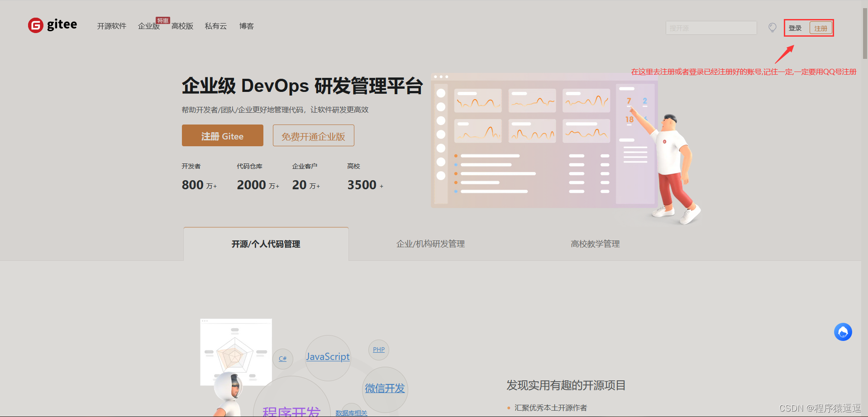This screenshot has height=417, width=868.
Task: Open the 开源软件 menu
Action: [x=111, y=26]
